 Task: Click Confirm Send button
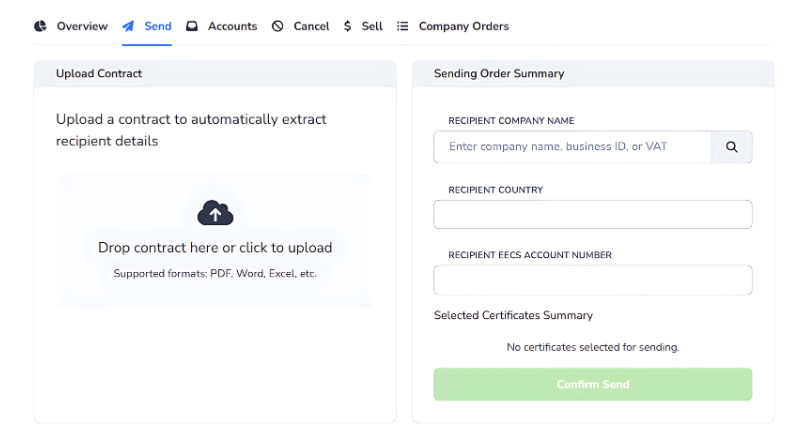[x=593, y=384]
